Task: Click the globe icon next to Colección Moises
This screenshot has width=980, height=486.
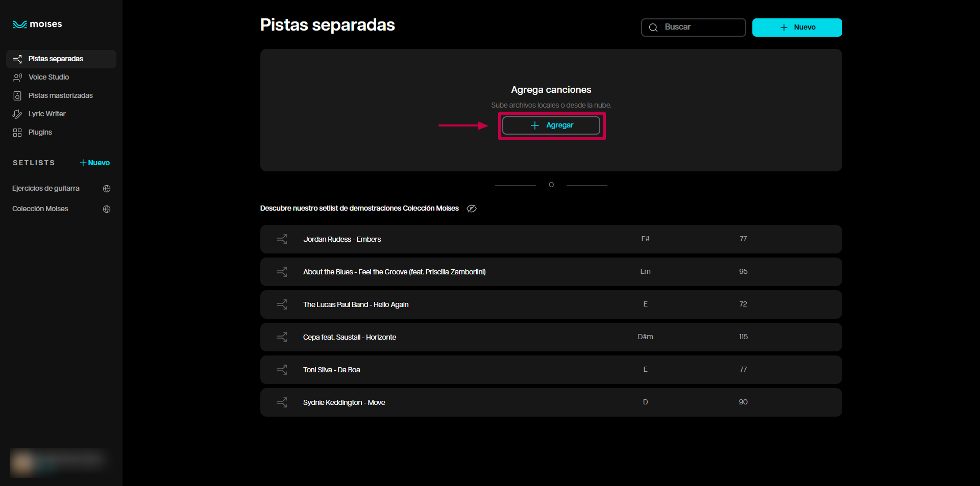Action: click(107, 209)
